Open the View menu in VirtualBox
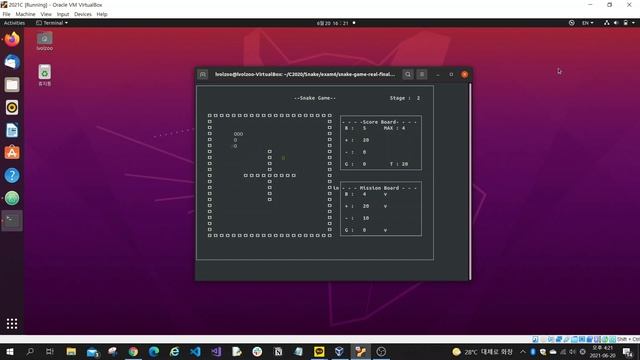This screenshot has width=640, height=360. (46, 14)
